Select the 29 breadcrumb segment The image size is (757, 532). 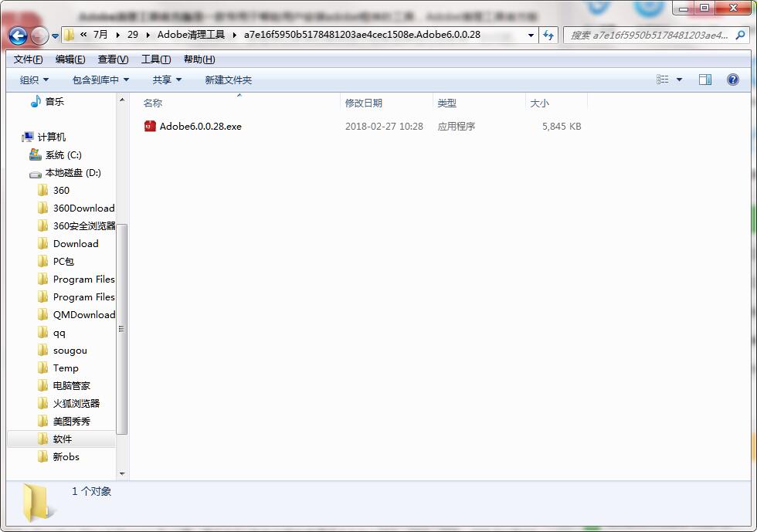[x=133, y=35]
